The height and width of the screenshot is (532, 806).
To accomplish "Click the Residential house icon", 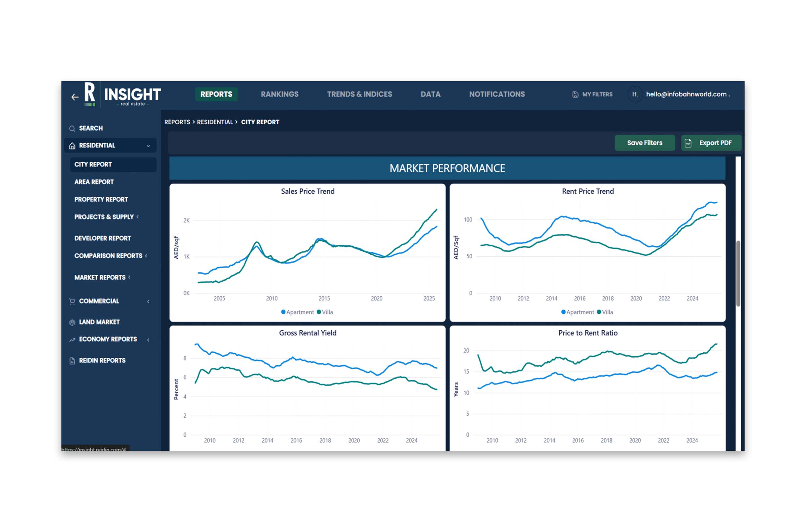I will (72, 146).
